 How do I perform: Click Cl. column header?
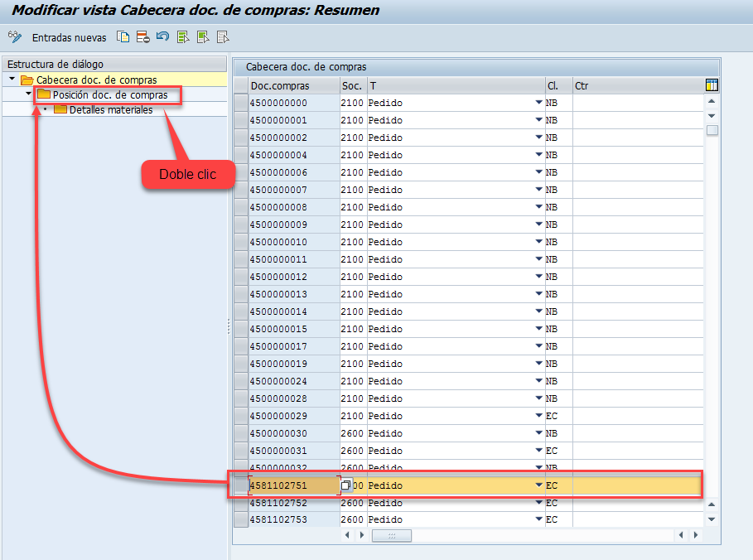pyautogui.click(x=558, y=85)
